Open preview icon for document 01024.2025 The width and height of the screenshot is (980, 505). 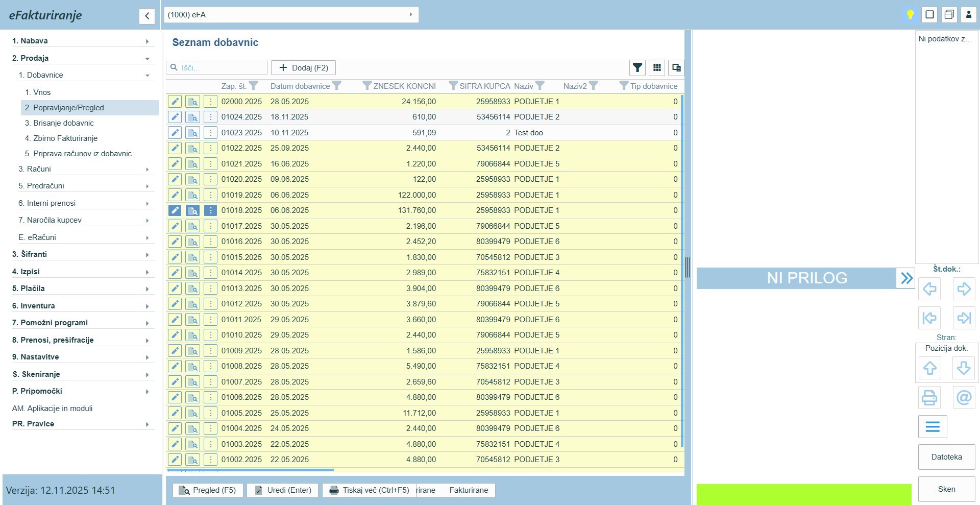(x=192, y=117)
